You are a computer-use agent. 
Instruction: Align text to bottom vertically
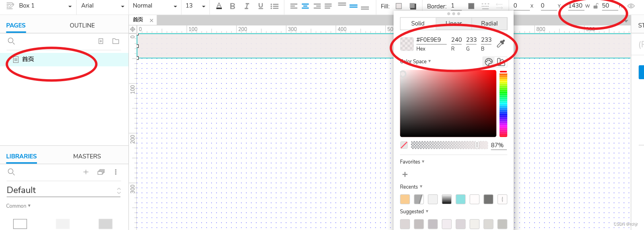(x=365, y=8)
